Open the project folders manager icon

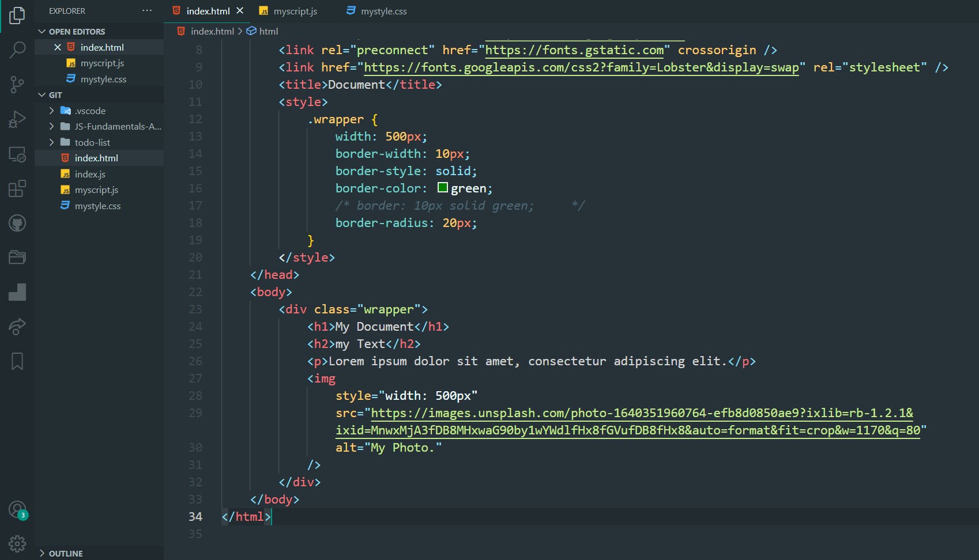[x=17, y=258]
